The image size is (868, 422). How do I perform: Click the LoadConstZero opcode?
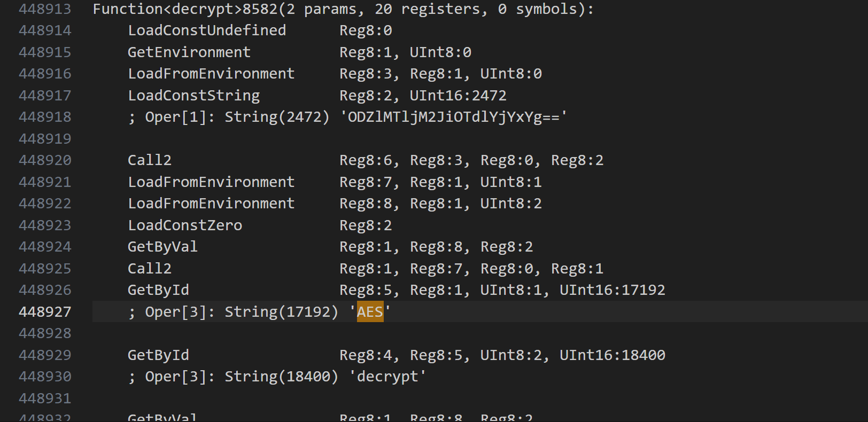point(185,225)
